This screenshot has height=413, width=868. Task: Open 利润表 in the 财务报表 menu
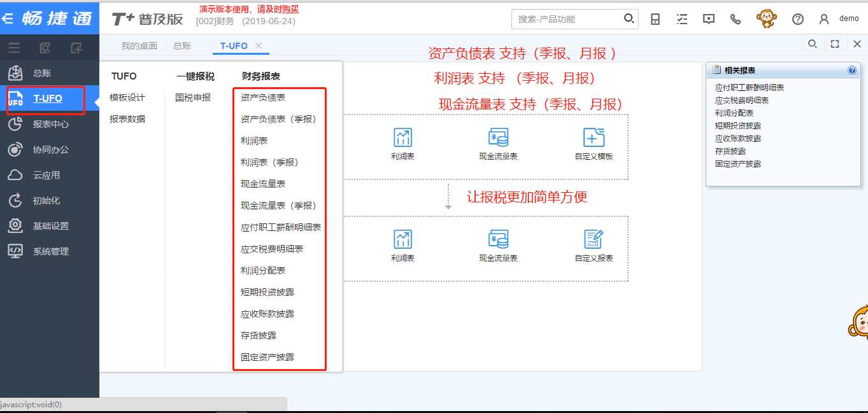[x=254, y=141]
